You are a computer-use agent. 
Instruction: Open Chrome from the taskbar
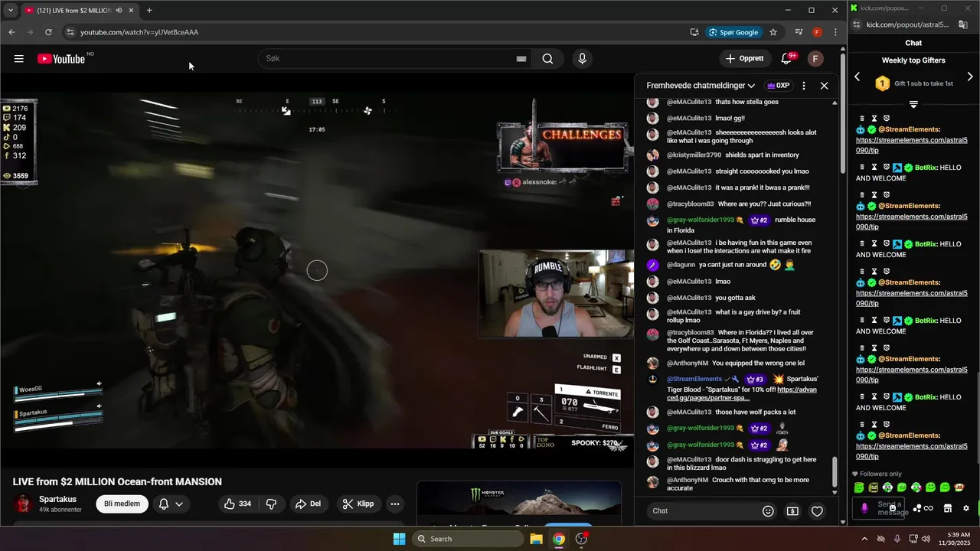click(559, 539)
